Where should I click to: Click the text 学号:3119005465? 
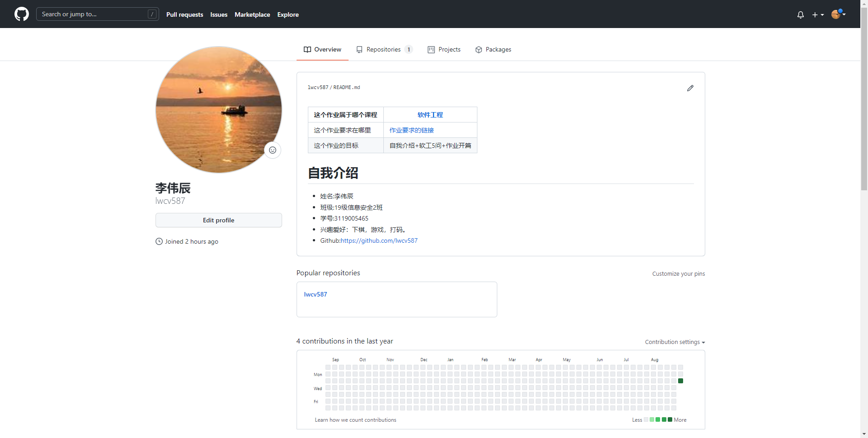click(x=344, y=218)
